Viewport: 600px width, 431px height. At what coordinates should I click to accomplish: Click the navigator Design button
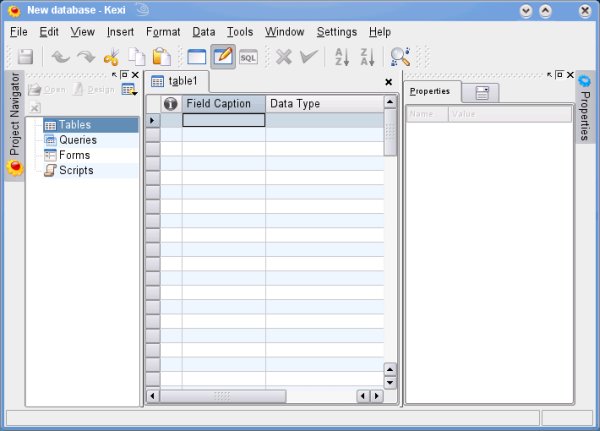point(94,90)
